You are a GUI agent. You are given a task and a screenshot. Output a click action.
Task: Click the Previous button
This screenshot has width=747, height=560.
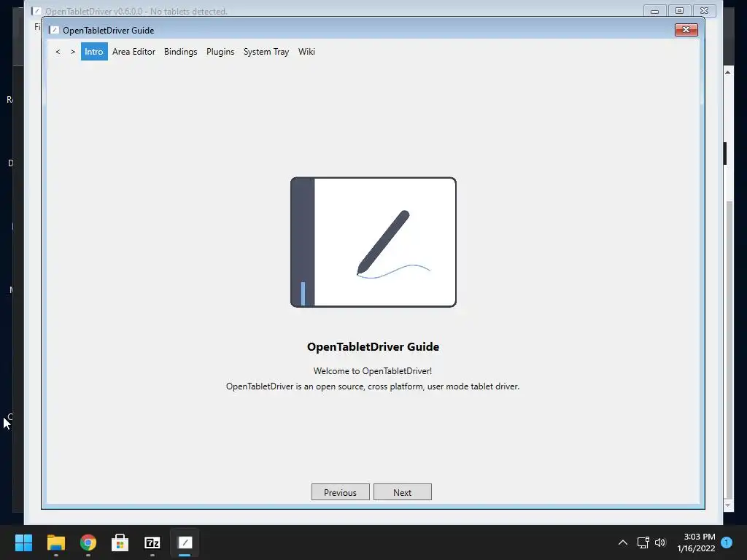[x=340, y=492]
